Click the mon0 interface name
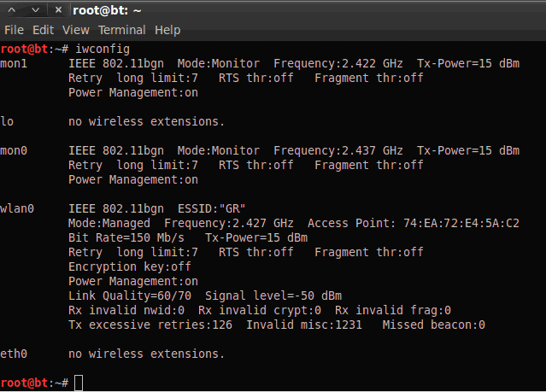The height and width of the screenshot is (392, 546). 14,150
